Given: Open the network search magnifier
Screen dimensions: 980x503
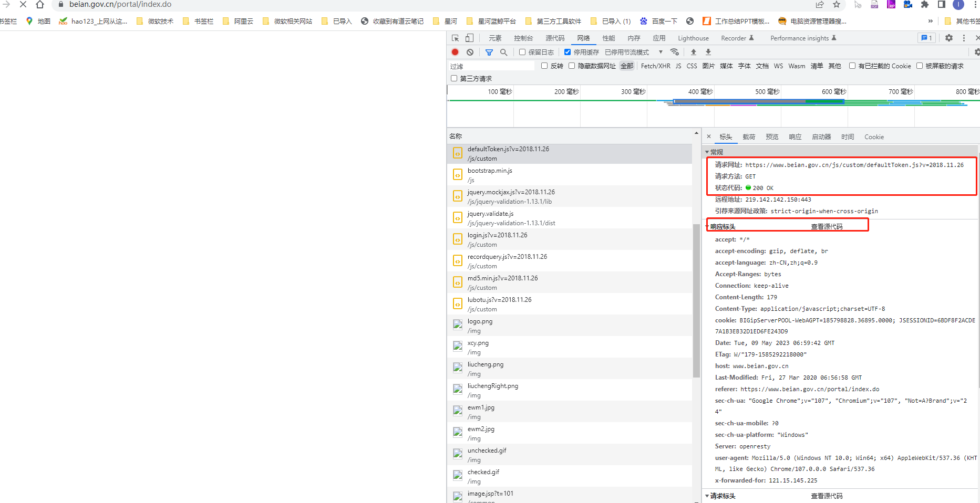Looking at the screenshot, I should click(503, 52).
